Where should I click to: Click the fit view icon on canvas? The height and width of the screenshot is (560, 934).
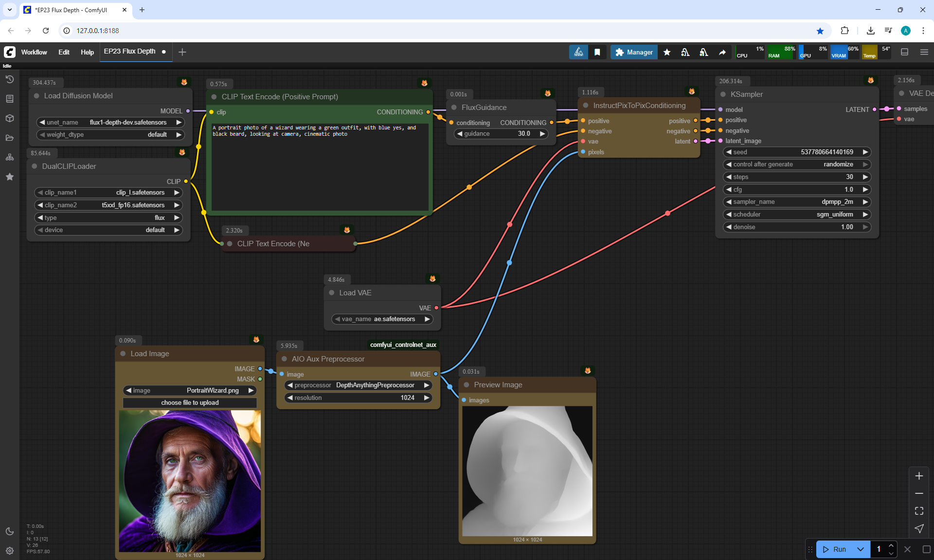(x=919, y=511)
